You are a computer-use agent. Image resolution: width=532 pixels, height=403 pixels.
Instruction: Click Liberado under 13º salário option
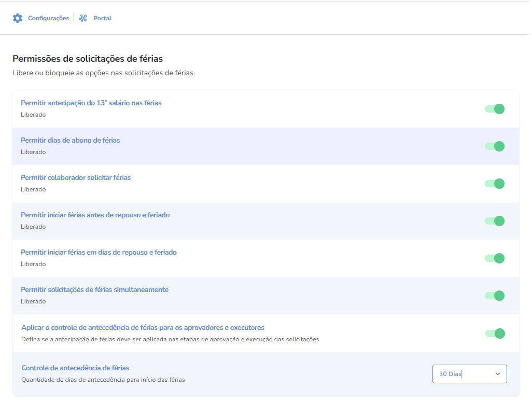[33, 115]
